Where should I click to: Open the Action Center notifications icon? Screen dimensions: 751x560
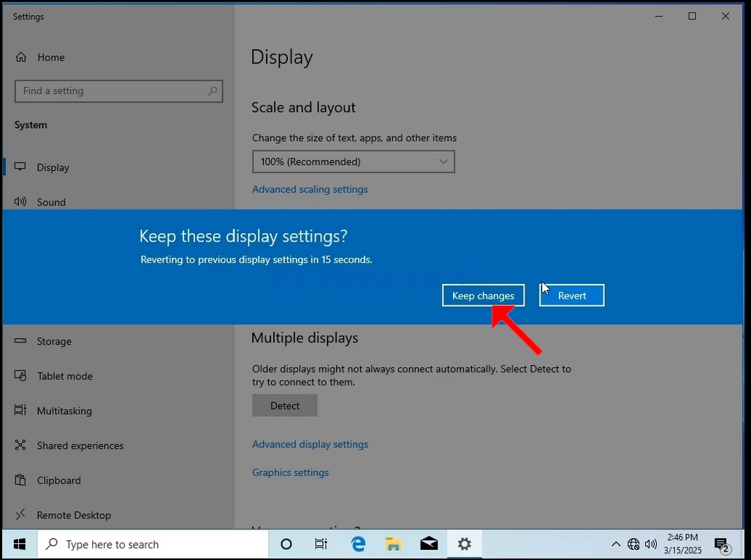[x=722, y=545]
